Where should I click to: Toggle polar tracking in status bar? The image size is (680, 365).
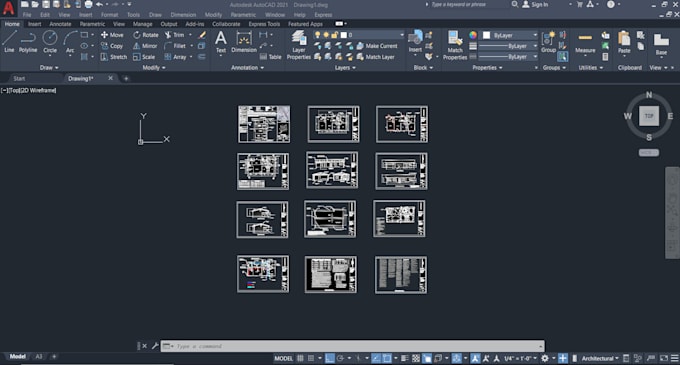[x=340, y=358]
